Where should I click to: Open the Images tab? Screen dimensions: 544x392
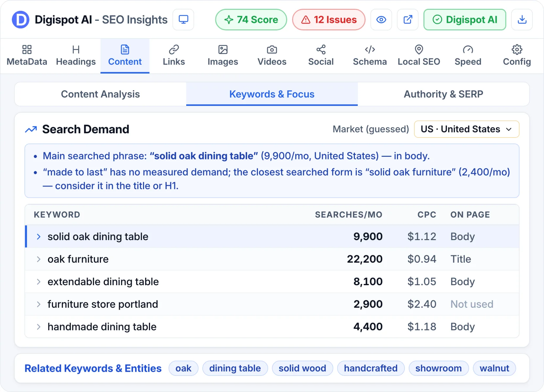tap(223, 56)
